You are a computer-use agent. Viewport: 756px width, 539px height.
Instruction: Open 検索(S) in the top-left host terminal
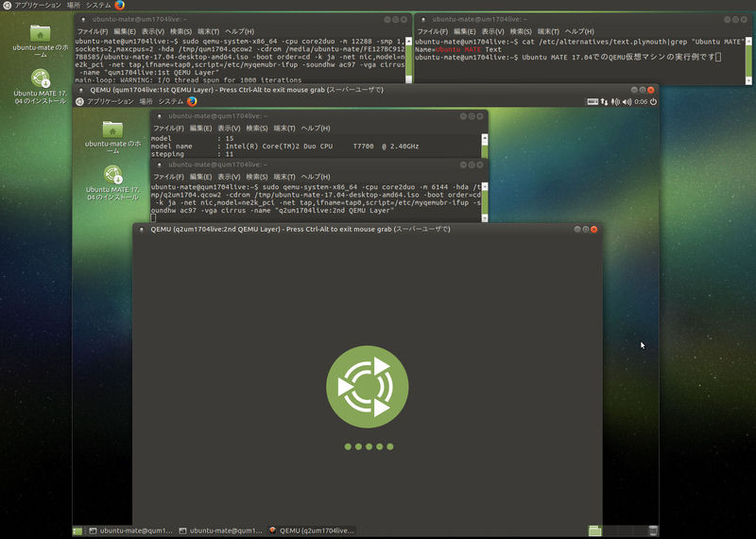[180, 31]
